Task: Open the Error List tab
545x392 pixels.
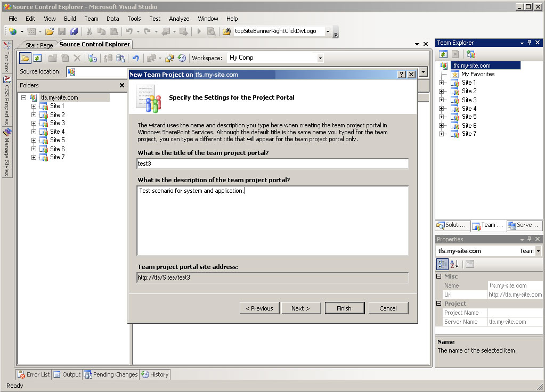Action: pos(34,374)
